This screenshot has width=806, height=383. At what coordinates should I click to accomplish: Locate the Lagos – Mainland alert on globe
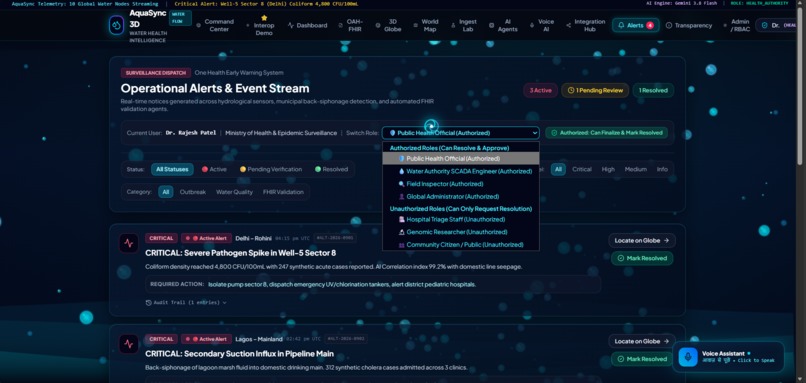coord(642,341)
